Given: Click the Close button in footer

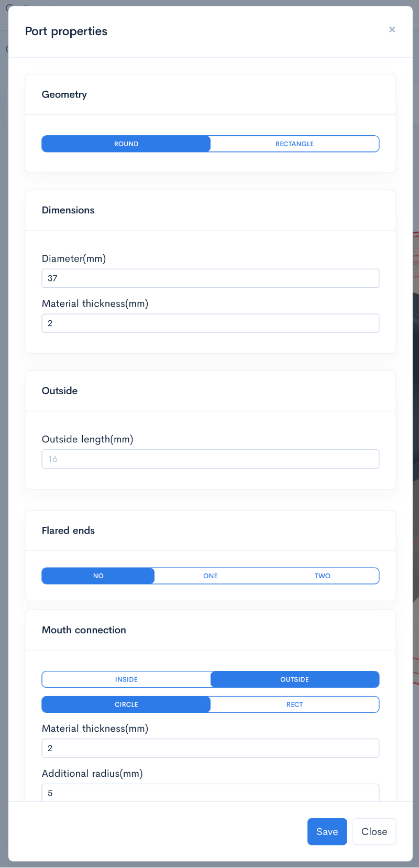Looking at the screenshot, I should (x=374, y=832).
